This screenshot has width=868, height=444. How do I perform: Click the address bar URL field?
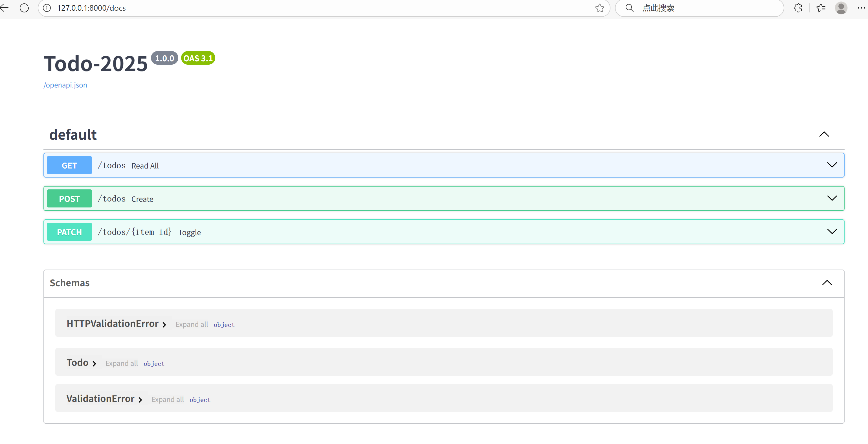tap(324, 8)
